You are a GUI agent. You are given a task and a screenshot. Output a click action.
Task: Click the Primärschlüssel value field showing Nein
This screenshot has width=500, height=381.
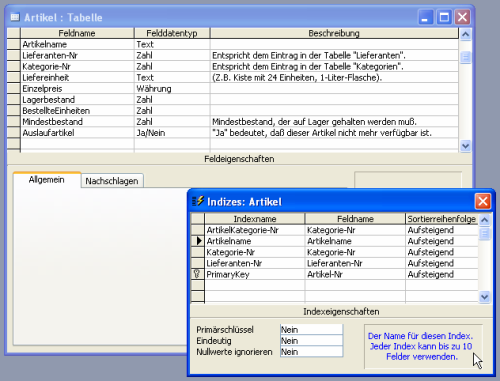[311, 329]
